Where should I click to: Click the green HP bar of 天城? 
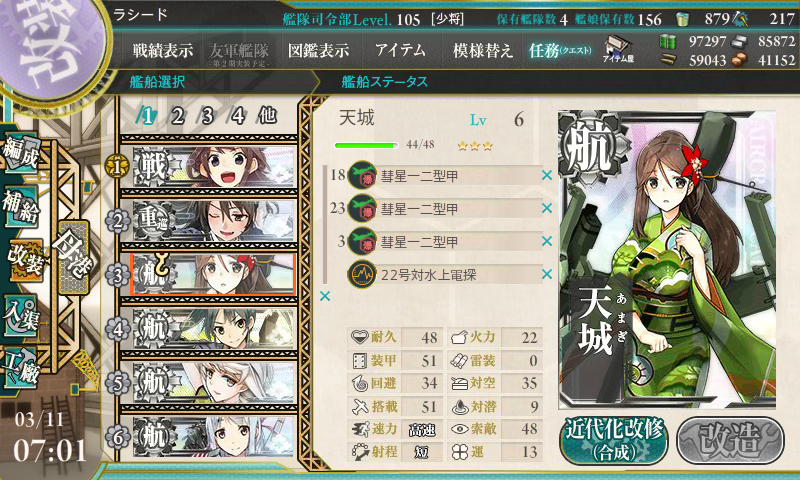366,145
